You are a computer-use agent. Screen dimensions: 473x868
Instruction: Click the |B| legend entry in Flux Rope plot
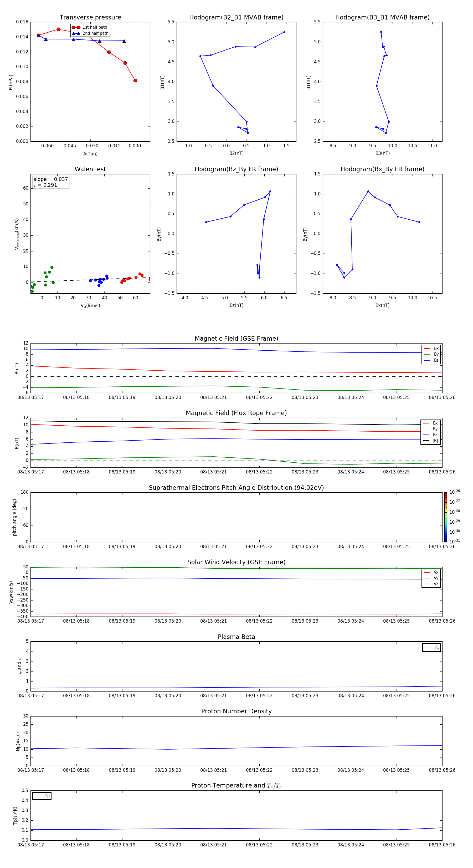pos(431,441)
